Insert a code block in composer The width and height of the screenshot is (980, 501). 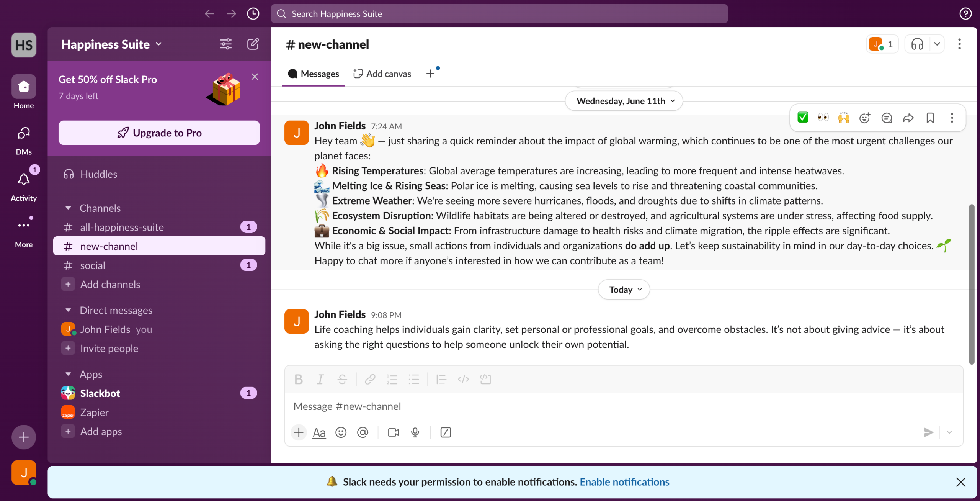(485, 379)
